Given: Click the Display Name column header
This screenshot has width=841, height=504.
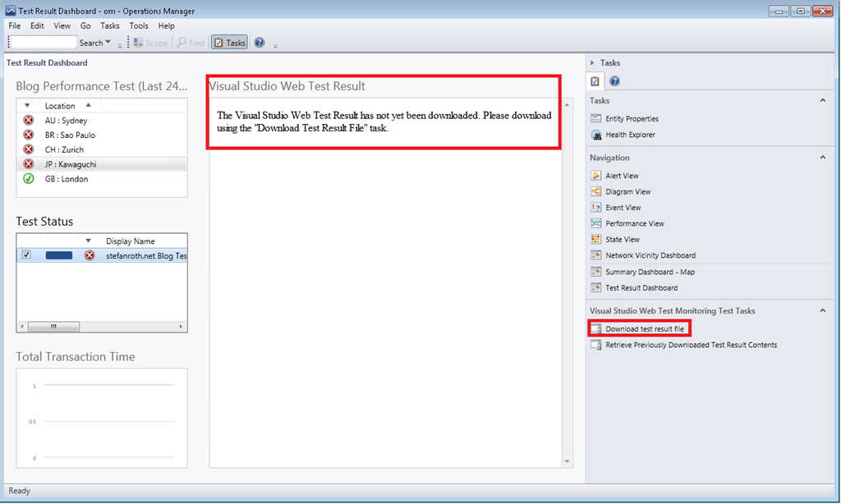Looking at the screenshot, I should pos(131,241).
